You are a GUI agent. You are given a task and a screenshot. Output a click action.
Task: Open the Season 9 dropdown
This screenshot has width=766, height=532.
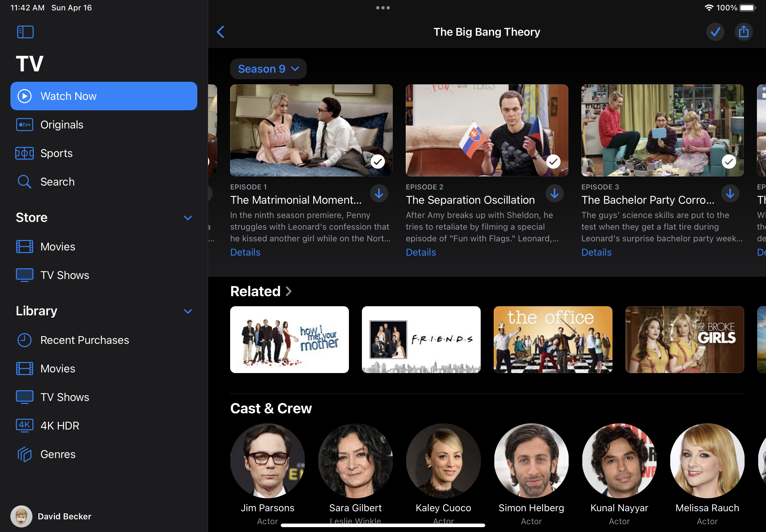tap(268, 69)
